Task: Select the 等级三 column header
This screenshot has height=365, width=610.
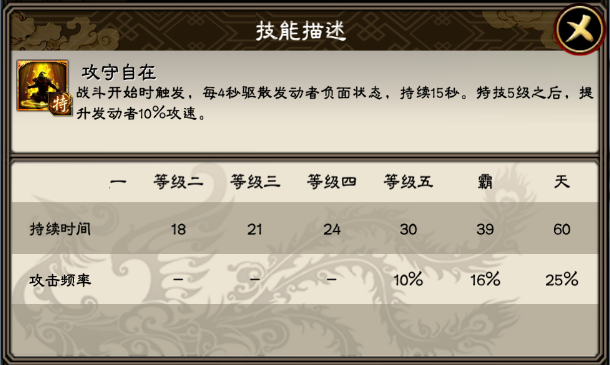Action: tap(255, 182)
